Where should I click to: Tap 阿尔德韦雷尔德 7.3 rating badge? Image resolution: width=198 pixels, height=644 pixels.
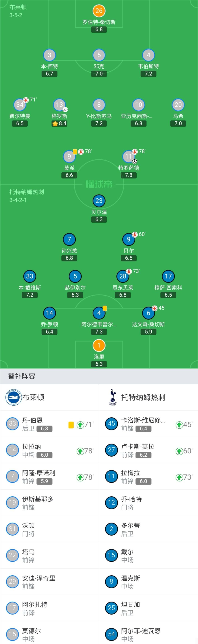(99, 332)
